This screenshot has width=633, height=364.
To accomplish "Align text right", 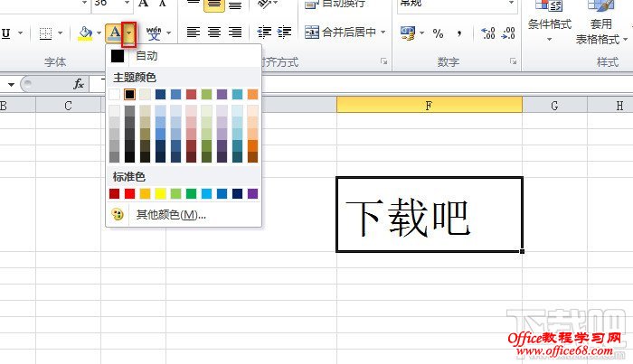I will click(x=235, y=32).
